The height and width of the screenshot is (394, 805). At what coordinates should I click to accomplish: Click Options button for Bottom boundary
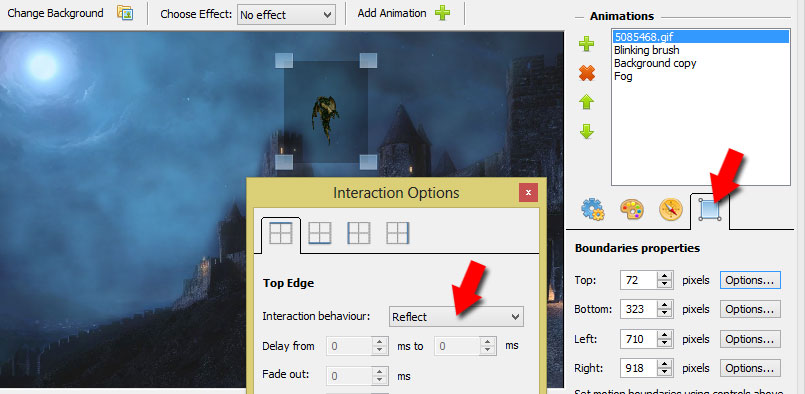click(750, 309)
